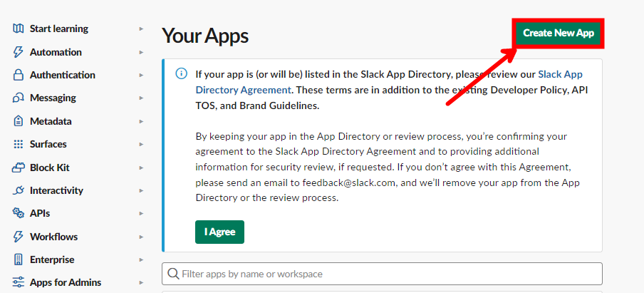This screenshot has height=293, width=644.
Task: Click the Your Apps page heading
Action: click(205, 36)
